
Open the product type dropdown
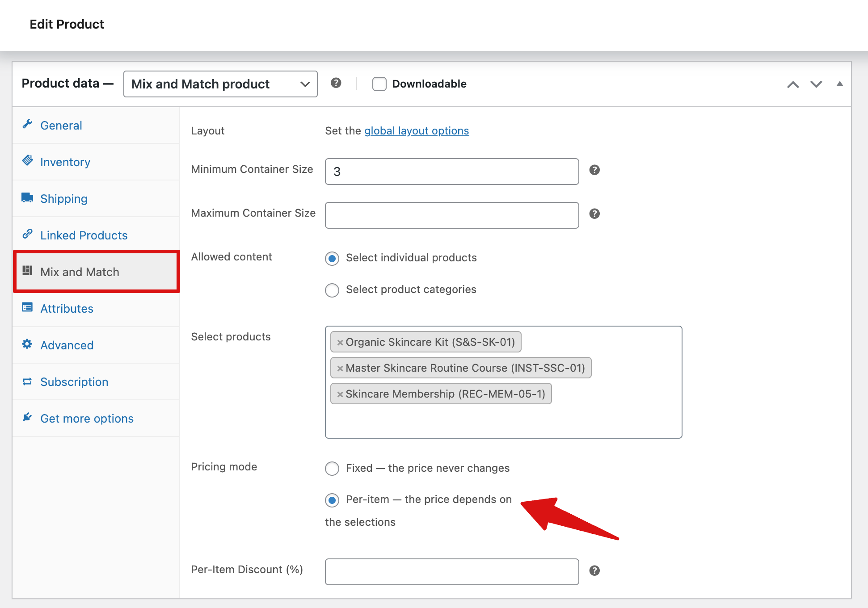[x=220, y=84]
